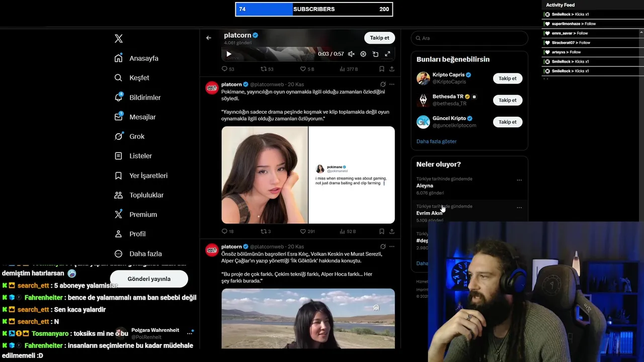The height and width of the screenshot is (362, 644).
Task: Open Bethesda TR profile name
Action: point(448,97)
